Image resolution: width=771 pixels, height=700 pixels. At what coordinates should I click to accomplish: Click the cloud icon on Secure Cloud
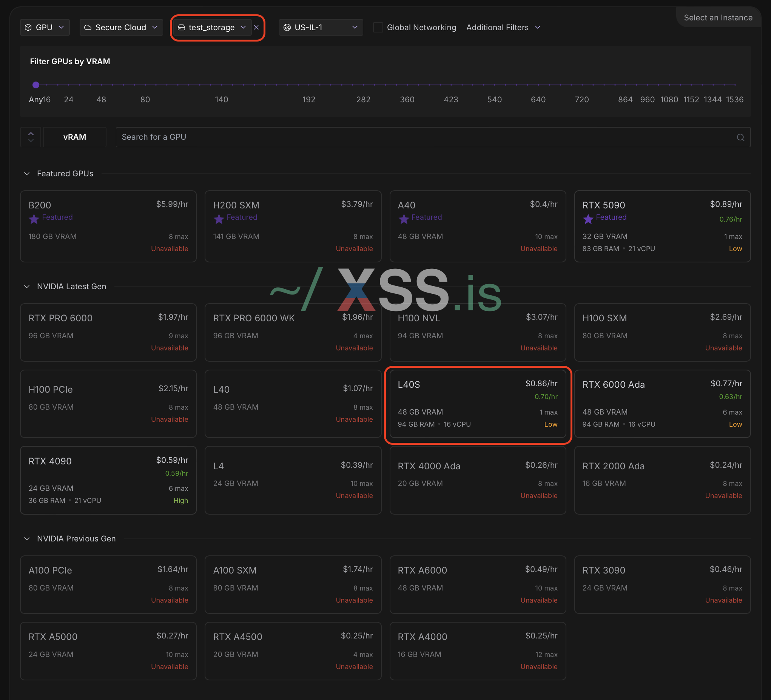coord(88,28)
